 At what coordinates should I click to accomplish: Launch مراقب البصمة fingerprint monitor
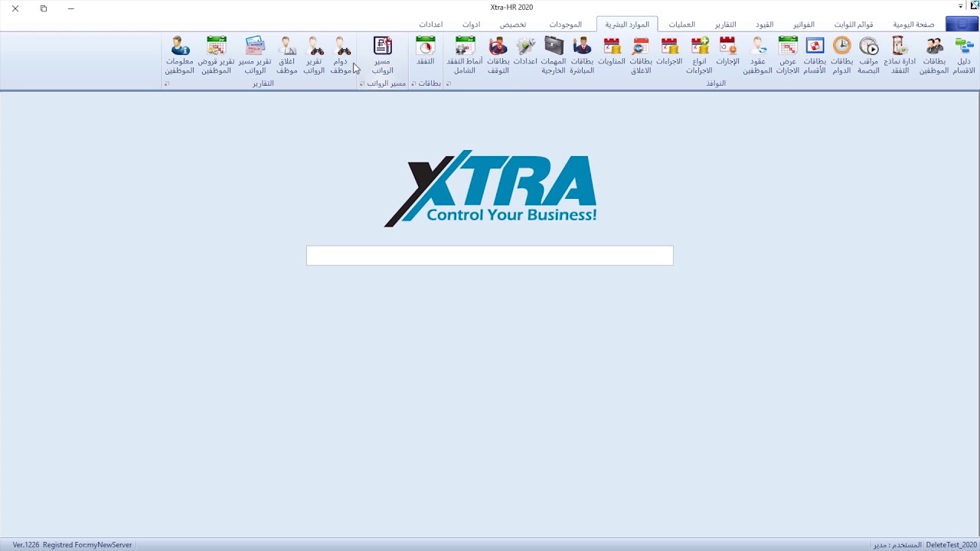click(868, 55)
